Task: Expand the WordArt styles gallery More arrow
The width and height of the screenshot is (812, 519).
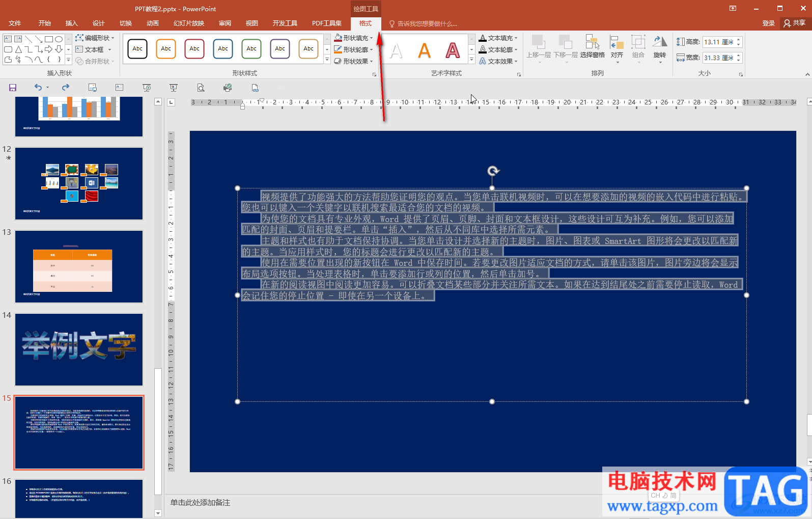Action: pyautogui.click(x=471, y=60)
